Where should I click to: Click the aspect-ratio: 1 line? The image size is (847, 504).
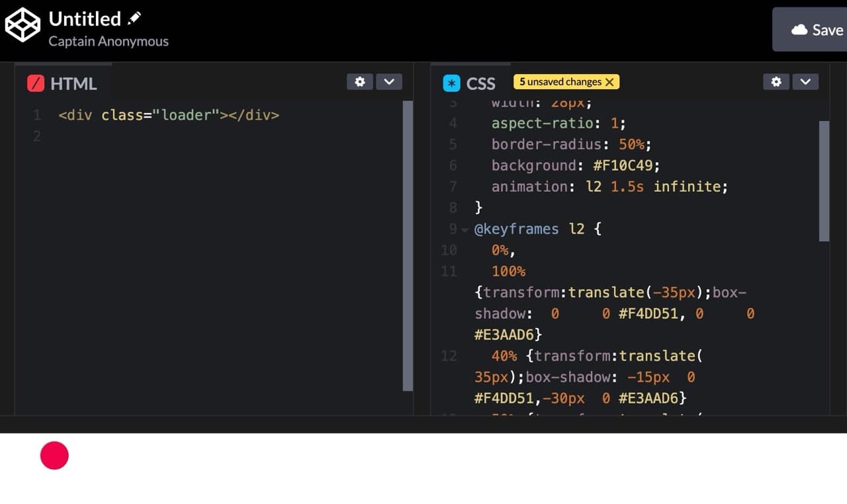pos(558,123)
